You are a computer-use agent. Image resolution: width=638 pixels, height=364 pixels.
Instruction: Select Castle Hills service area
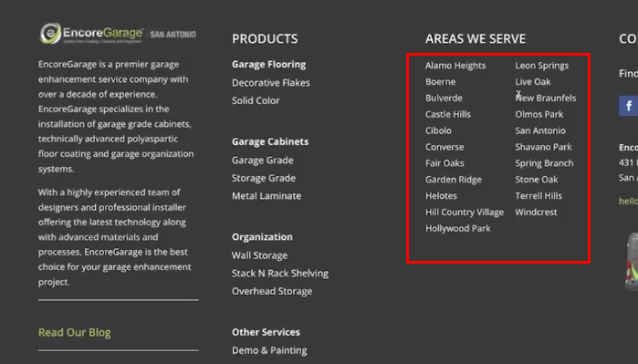[x=448, y=114]
